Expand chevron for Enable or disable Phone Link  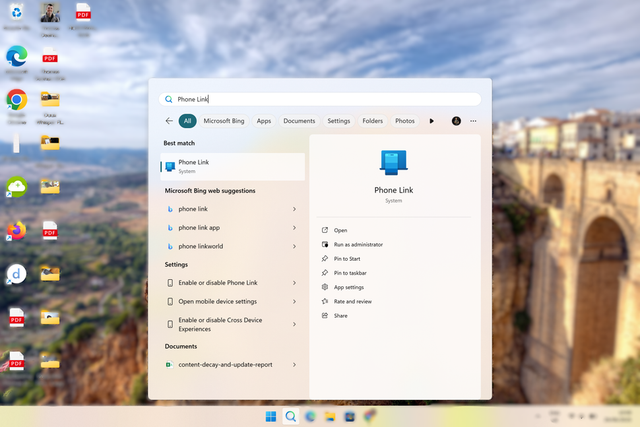294,283
